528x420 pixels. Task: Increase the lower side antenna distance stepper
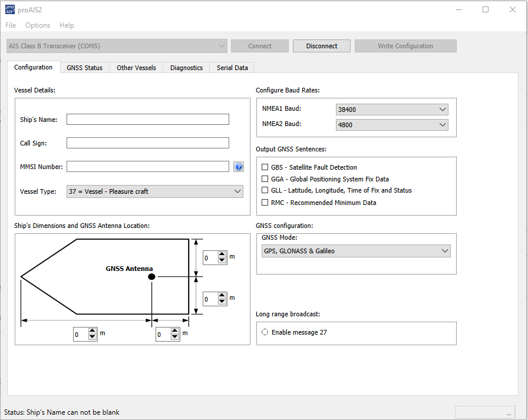[222, 296]
